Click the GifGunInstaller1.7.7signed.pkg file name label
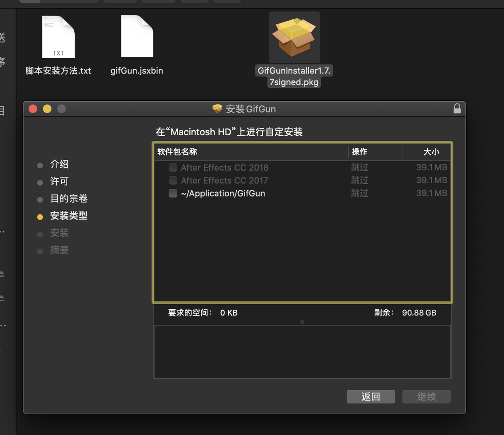The image size is (504, 435). pyautogui.click(x=294, y=76)
